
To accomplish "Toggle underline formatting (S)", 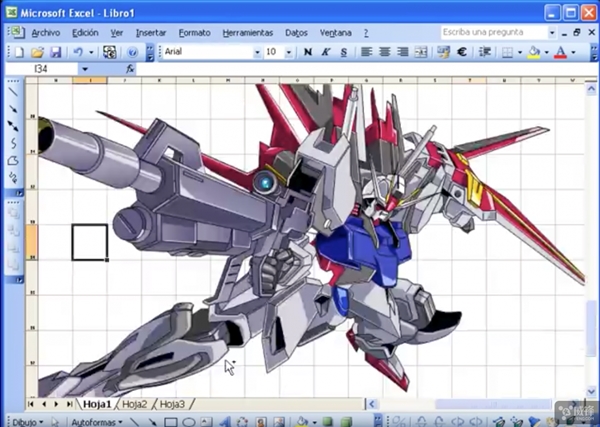I will 343,51.
